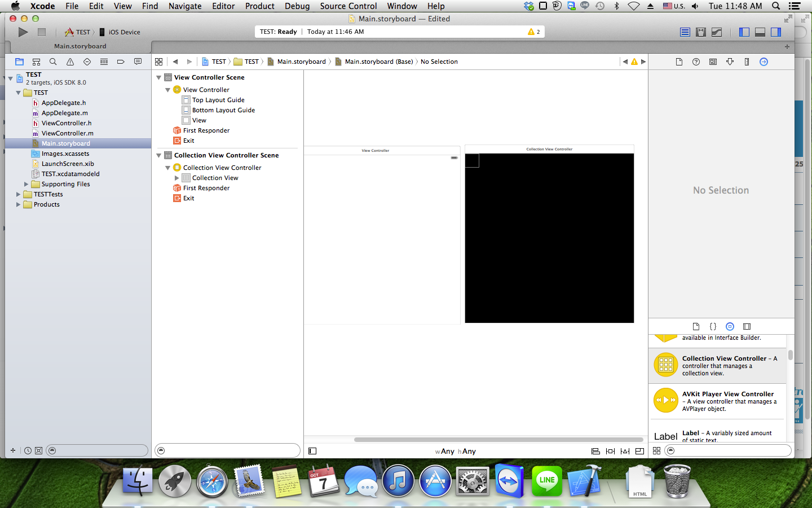Show the Breakpoint navigator
Image resolution: width=812 pixels, height=508 pixels.
point(121,62)
